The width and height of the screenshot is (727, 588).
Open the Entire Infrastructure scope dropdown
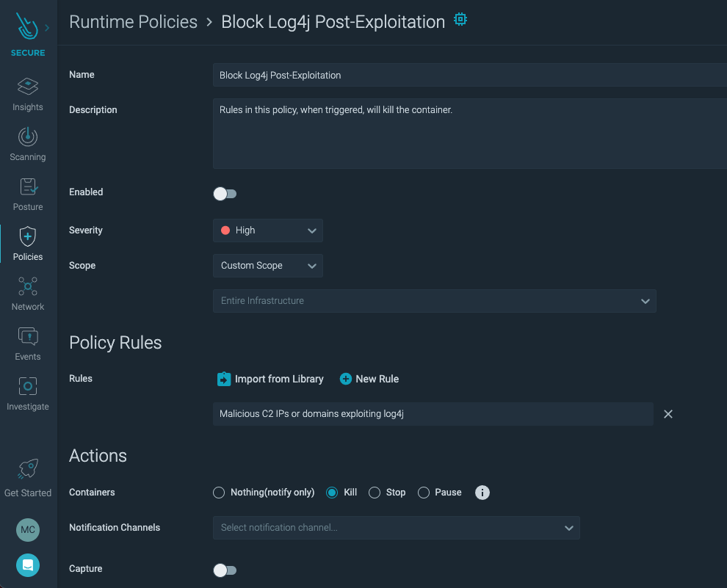(434, 301)
